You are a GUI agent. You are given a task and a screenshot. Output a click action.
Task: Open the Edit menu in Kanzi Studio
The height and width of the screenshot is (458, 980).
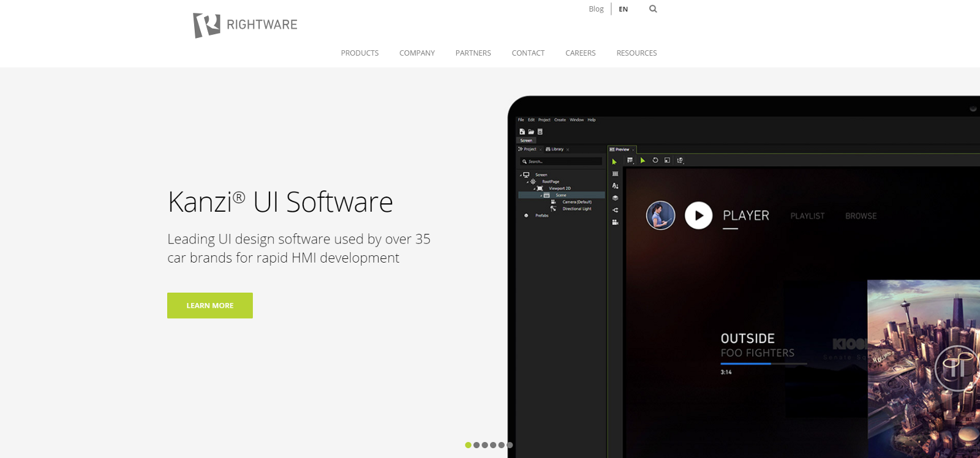click(x=531, y=120)
